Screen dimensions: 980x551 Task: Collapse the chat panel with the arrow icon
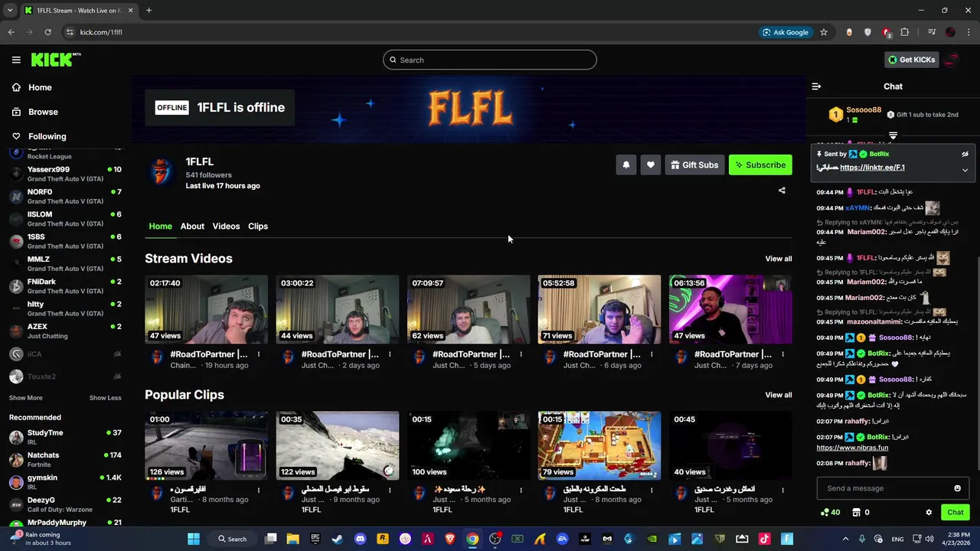click(x=816, y=86)
